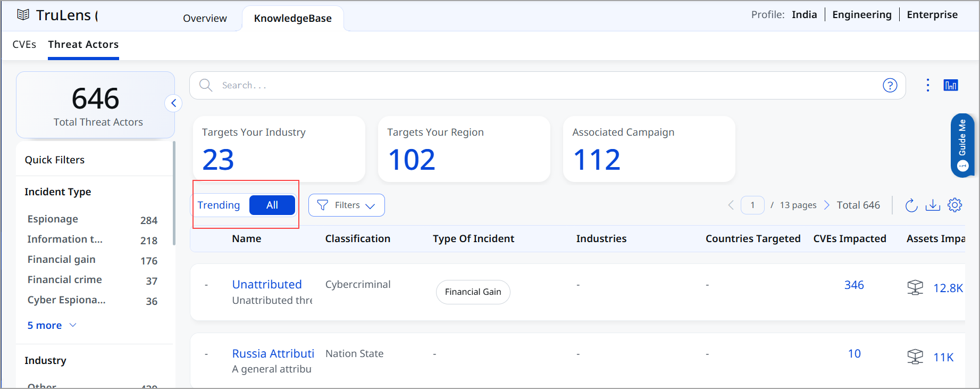Open the Russia Attribution threat actor link
Viewport: 980px width, 389px height.
[x=273, y=353]
